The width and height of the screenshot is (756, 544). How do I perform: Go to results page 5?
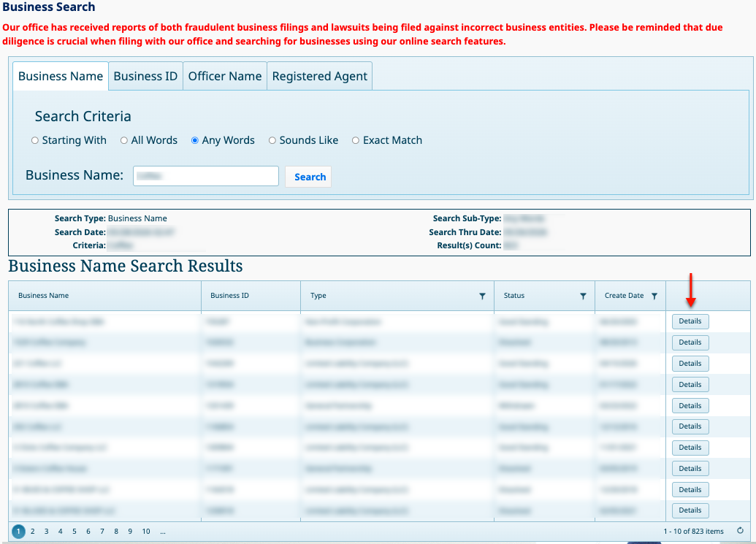(75, 532)
